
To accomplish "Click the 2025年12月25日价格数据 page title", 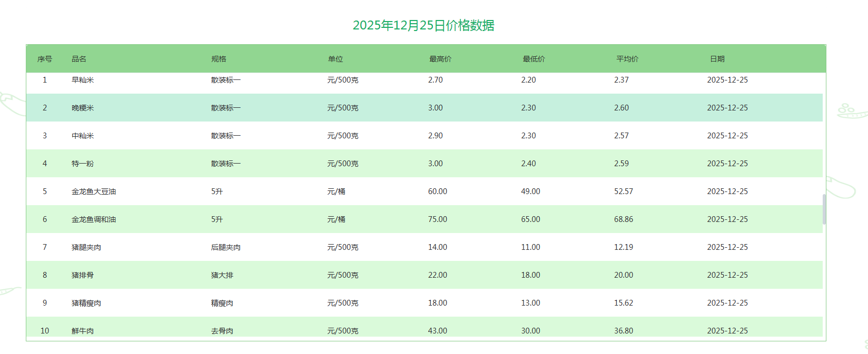I will tap(423, 25).
